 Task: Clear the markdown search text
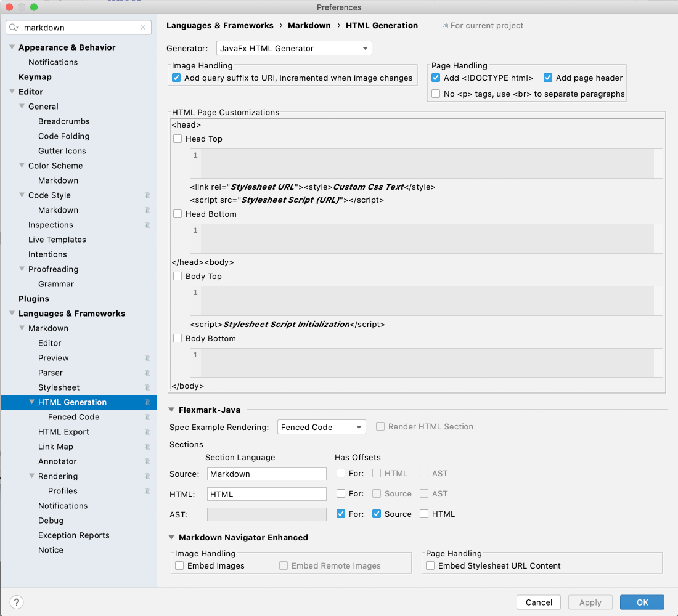[x=143, y=28]
